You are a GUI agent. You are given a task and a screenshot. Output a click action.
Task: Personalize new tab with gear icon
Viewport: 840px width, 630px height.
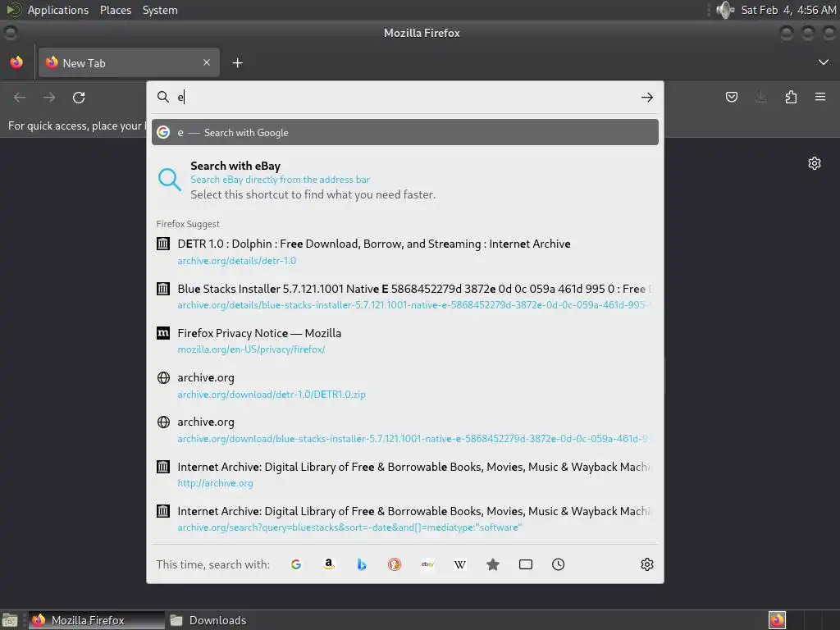[x=815, y=163]
